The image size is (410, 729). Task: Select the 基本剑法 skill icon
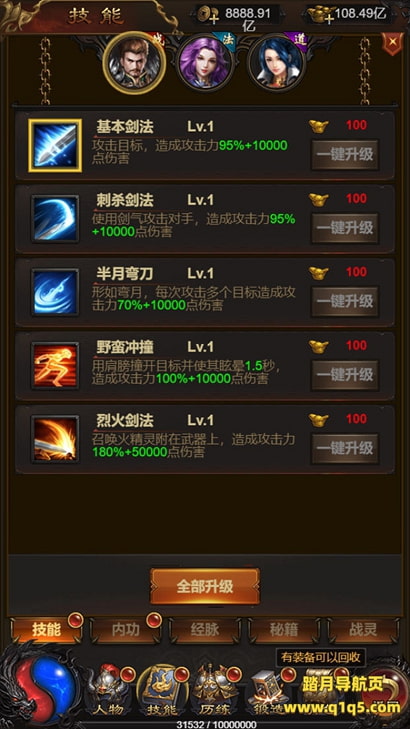click(x=55, y=145)
